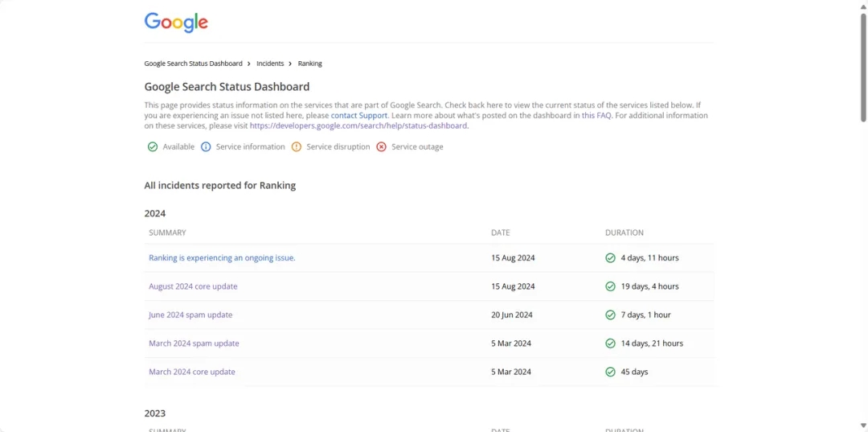View June 2024 spam update details

[x=190, y=315]
